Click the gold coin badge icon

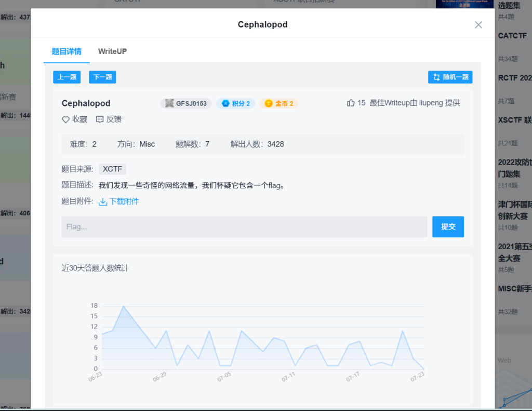(269, 103)
